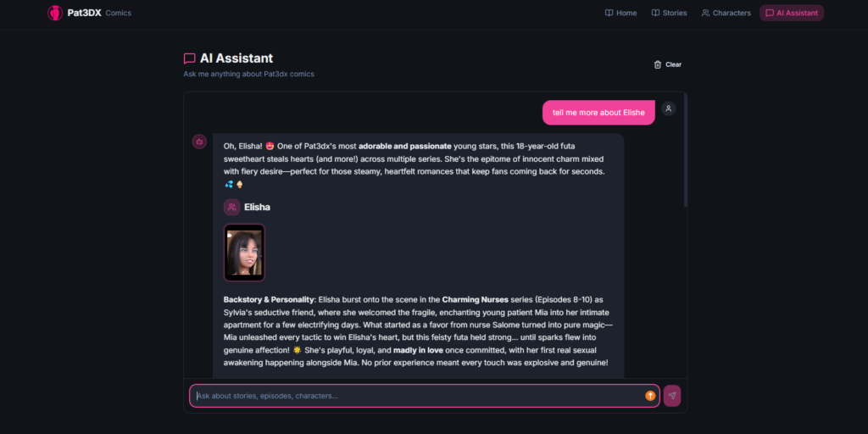Screen dimensions: 868x434
Task: Click the "tell me more about Elishe" message
Action: click(598, 113)
